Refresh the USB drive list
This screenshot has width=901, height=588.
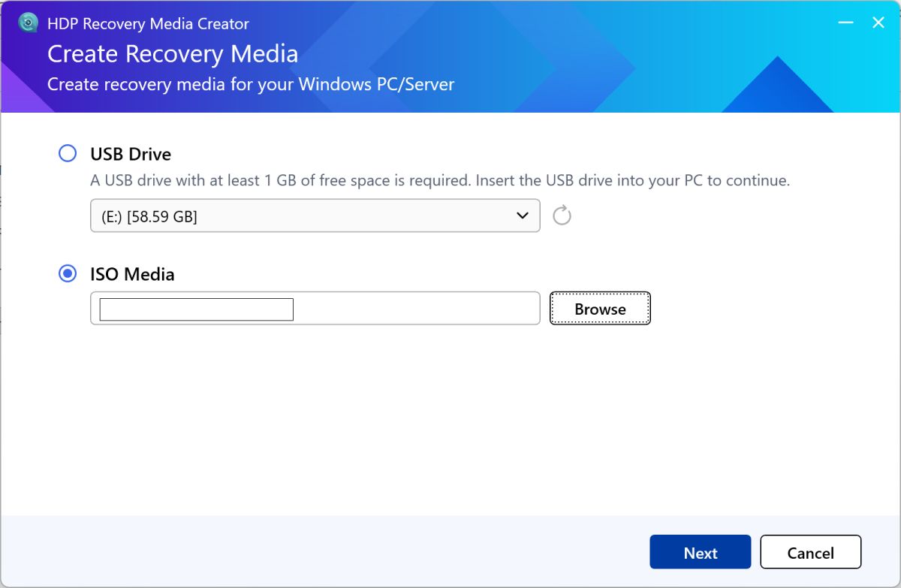(x=562, y=216)
